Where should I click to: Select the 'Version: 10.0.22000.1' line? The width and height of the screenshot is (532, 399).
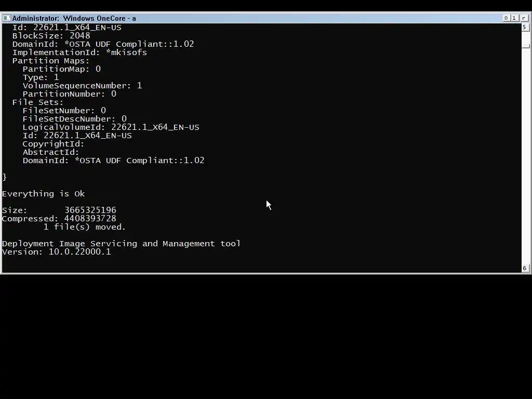click(x=56, y=252)
